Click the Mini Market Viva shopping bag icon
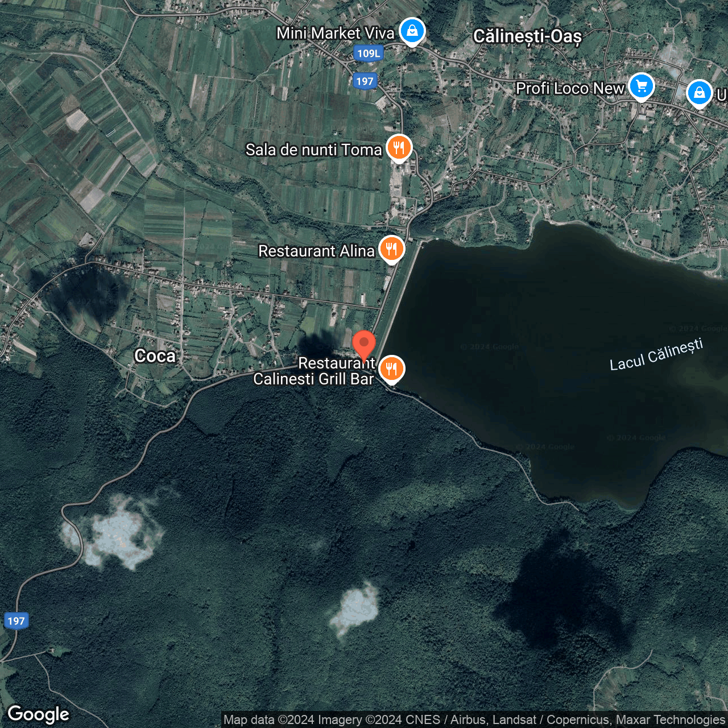 pos(412,31)
